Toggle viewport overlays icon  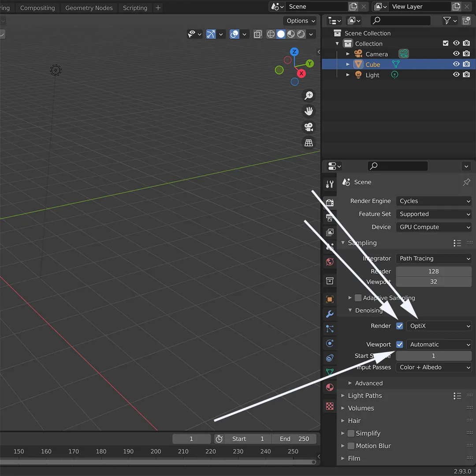(234, 34)
